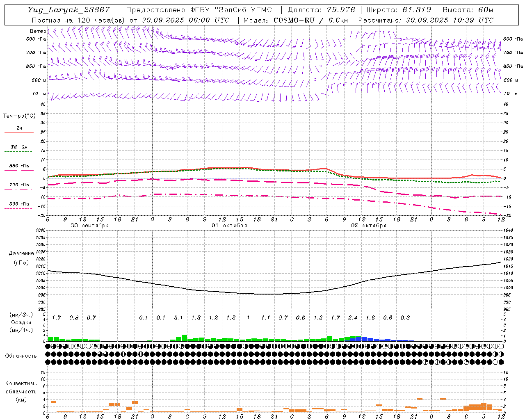
Task: Click 850 гПа in the temperature legend
Action: [x=19, y=166]
